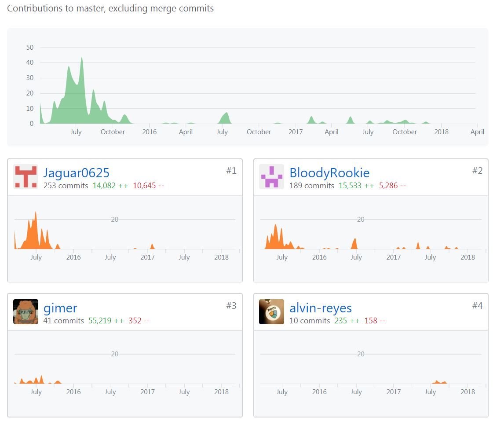Open the BloodyRookie profile link
The height and width of the screenshot is (432, 504).
(329, 173)
